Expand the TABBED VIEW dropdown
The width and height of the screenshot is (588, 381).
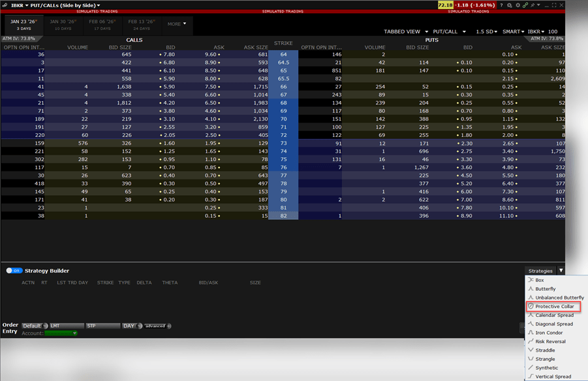pyautogui.click(x=407, y=31)
